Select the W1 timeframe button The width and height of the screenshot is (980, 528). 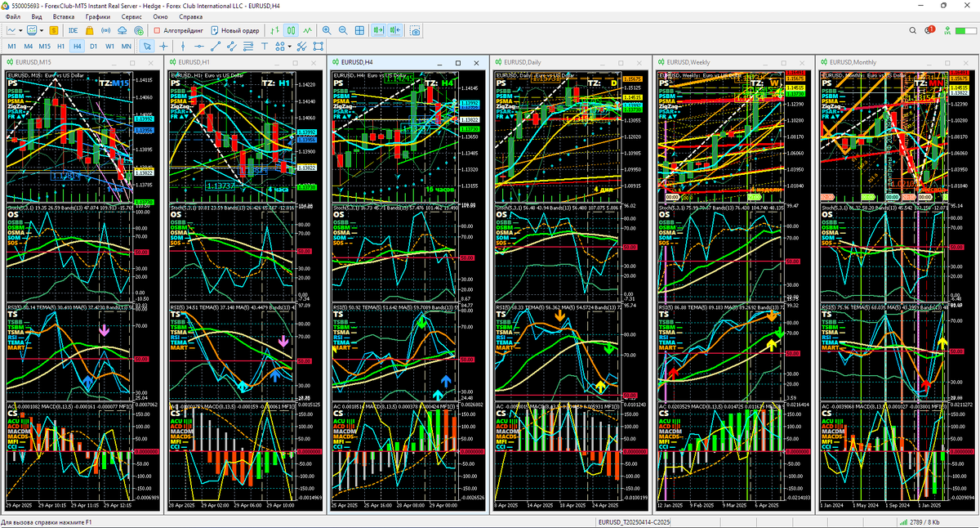pos(110,47)
